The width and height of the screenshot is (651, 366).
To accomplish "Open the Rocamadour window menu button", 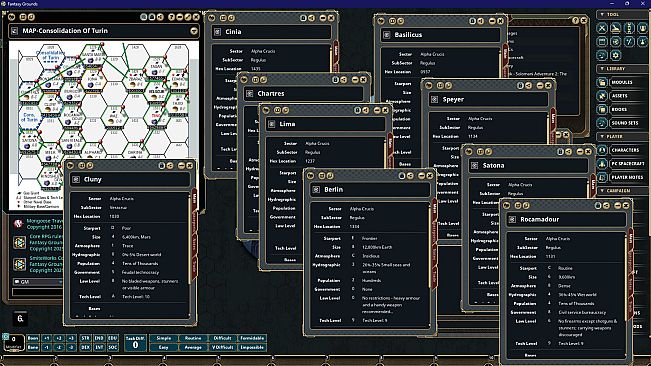I will [x=507, y=205].
